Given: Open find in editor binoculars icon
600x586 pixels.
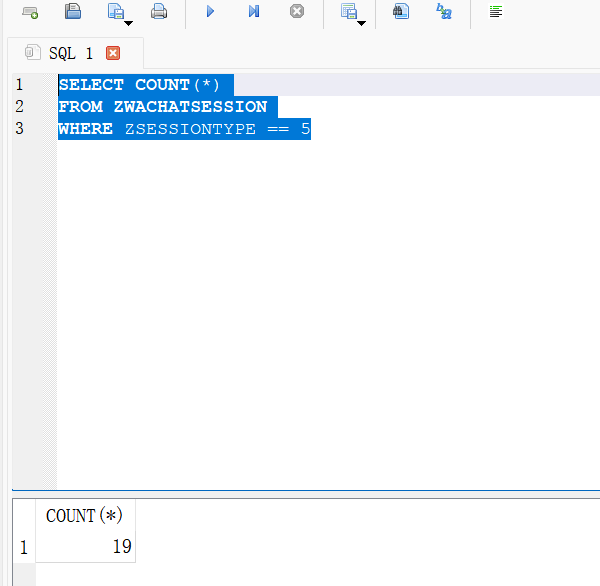Looking at the screenshot, I should click(x=401, y=11).
